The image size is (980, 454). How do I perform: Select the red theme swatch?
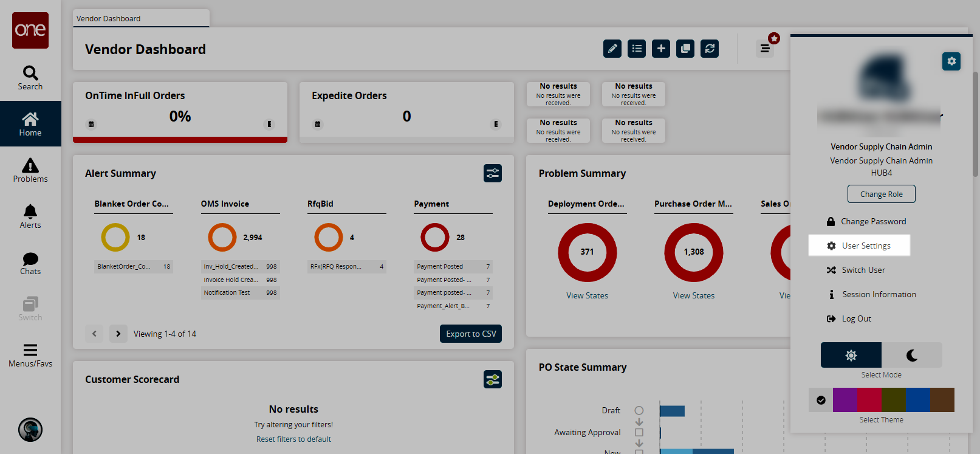(869, 400)
